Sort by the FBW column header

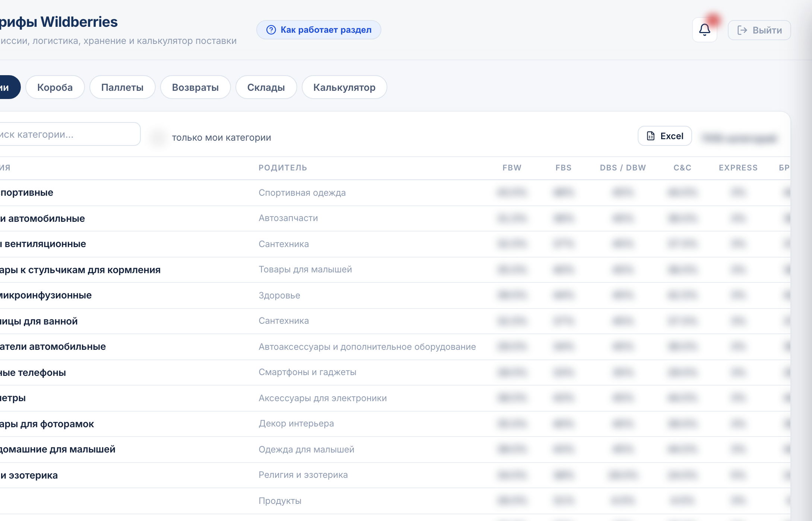click(512, 168)
